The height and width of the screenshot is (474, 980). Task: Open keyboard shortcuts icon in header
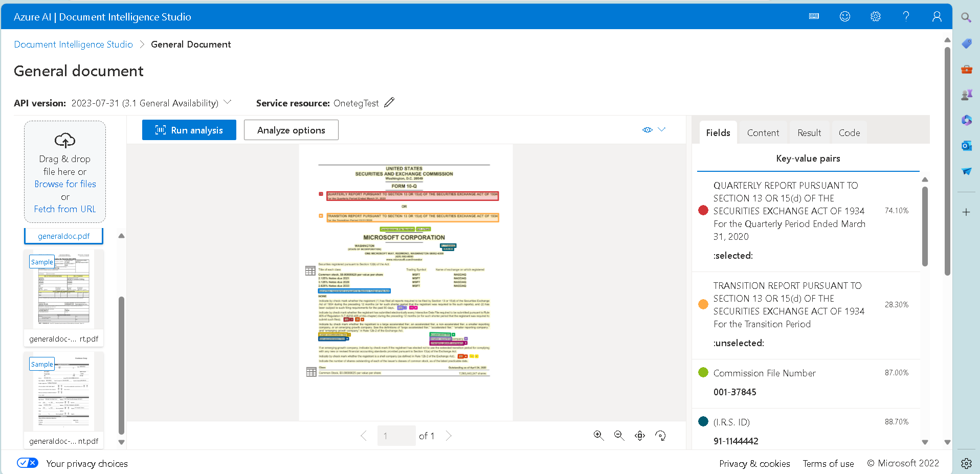pos(814,16)
